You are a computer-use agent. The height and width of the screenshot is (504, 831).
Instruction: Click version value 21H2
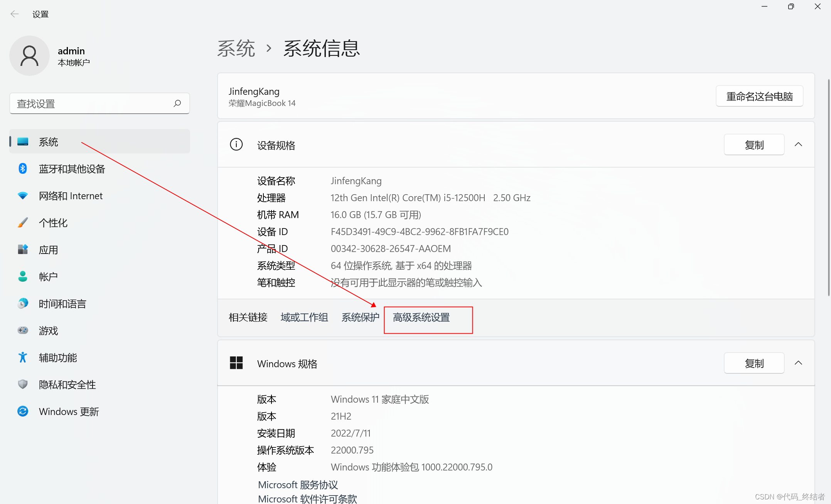tap(341, 416)
